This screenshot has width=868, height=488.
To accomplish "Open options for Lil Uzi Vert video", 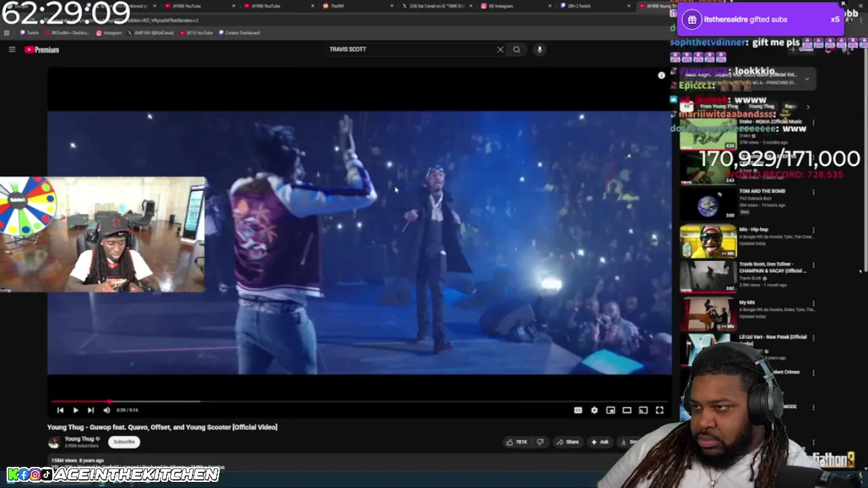I will point(813,338).
